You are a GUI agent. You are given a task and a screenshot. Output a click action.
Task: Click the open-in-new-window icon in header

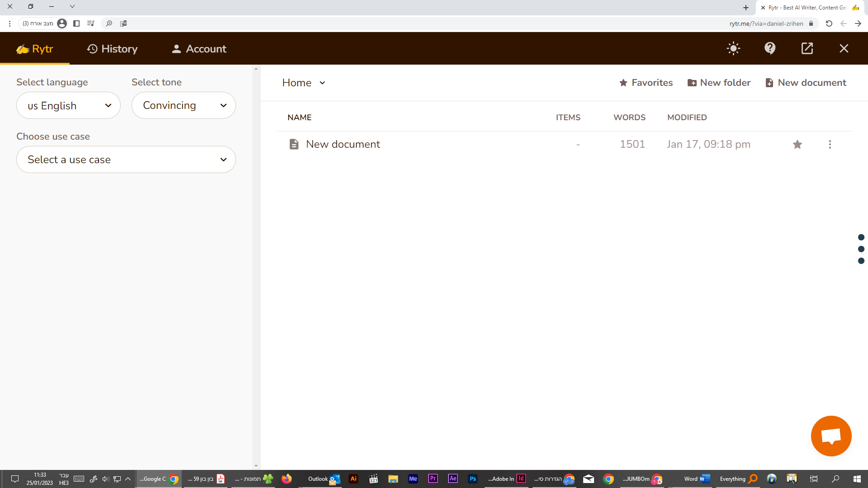pyautogui.click(x=807, y=48)
